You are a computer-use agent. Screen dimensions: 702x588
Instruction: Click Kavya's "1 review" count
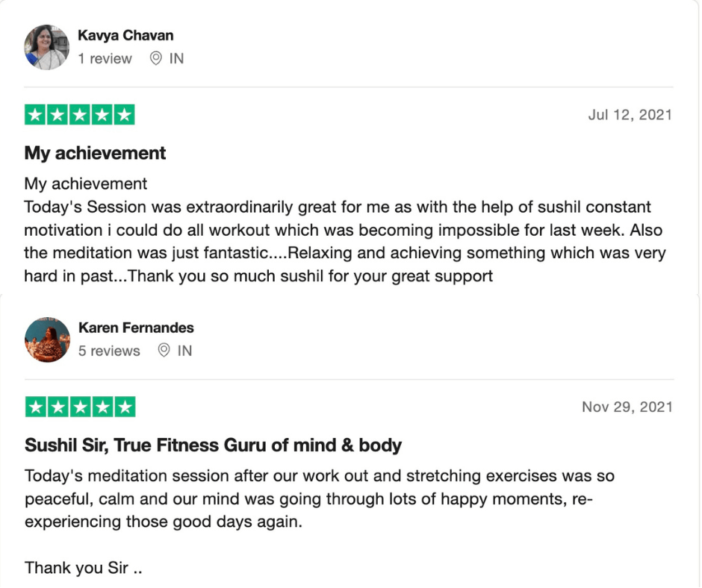105,58
